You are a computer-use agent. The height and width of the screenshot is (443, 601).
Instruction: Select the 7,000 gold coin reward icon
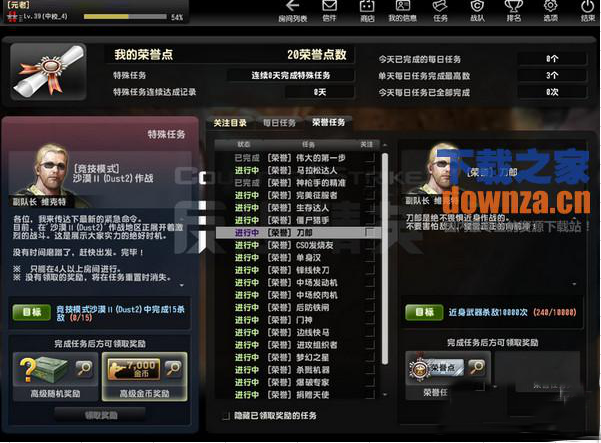(x=134, y=369)
